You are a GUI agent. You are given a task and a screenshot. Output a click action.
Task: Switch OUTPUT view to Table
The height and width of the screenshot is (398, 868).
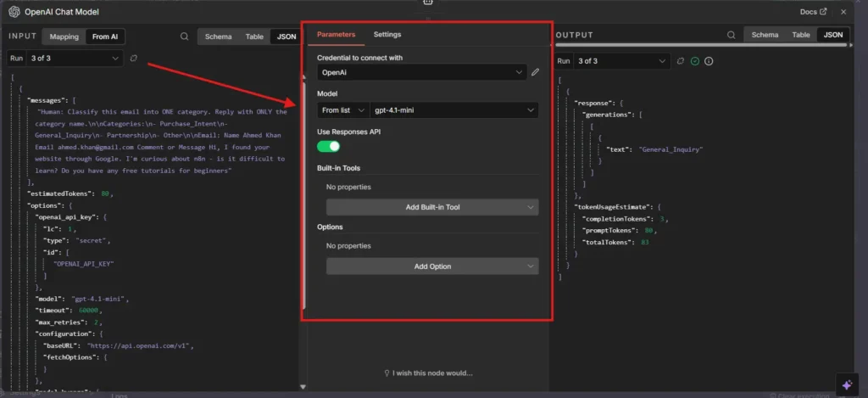[x=801, y=35]
